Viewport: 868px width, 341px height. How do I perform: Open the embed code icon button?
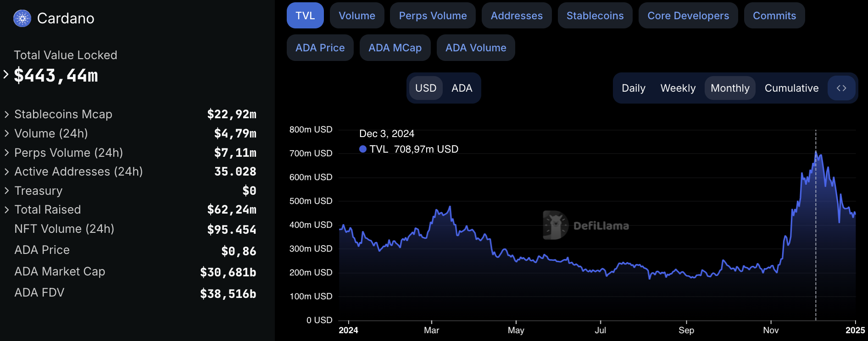[841, 88]
